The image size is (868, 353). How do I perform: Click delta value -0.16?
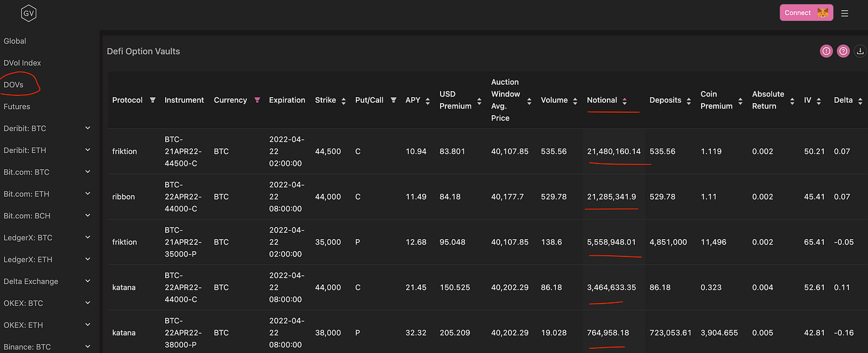pyautogui.click(x=843, y=333)
